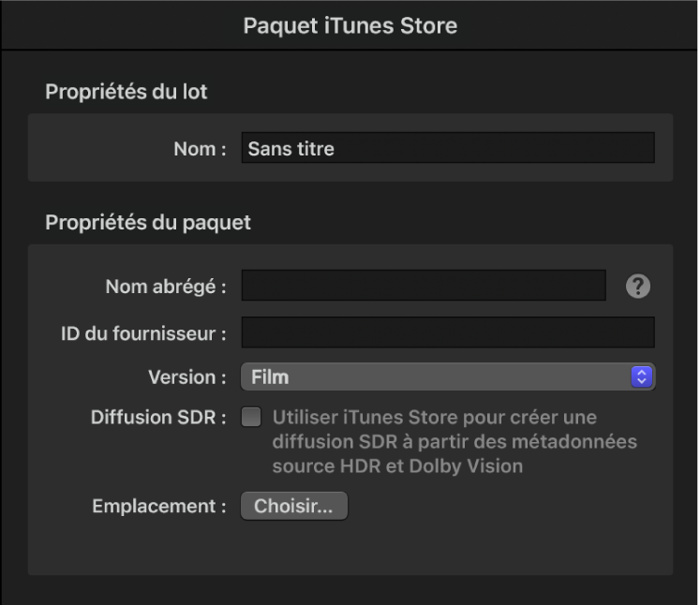This screenshot has width=700, height=605.
Task: Click the Emplacement label
Action: click(159, 506)
